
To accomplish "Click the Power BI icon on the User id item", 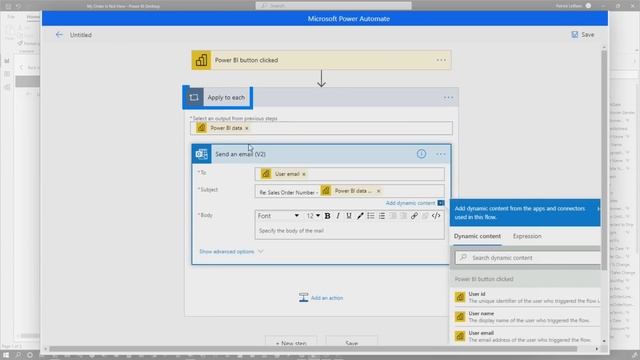I will point(460,297).
